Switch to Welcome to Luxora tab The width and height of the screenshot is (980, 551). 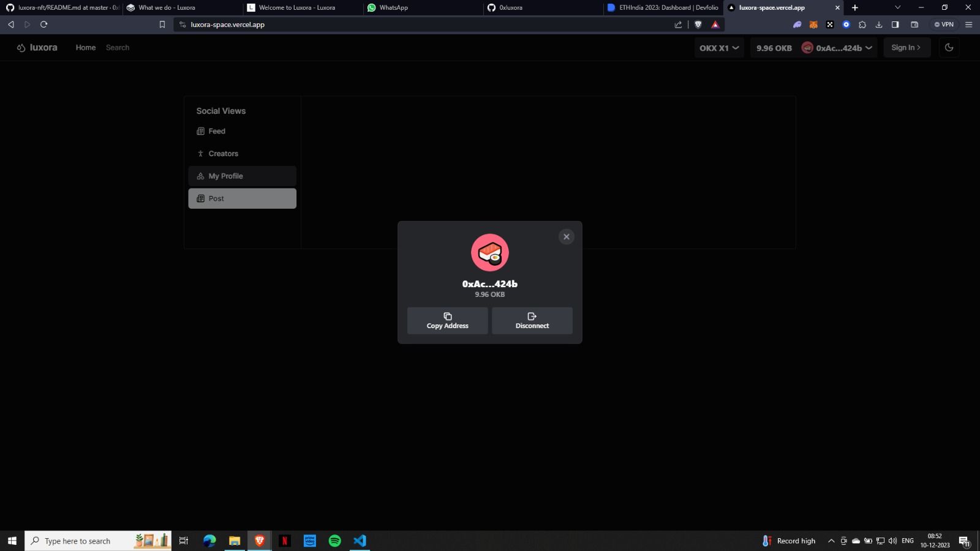[x=303, y=7]
